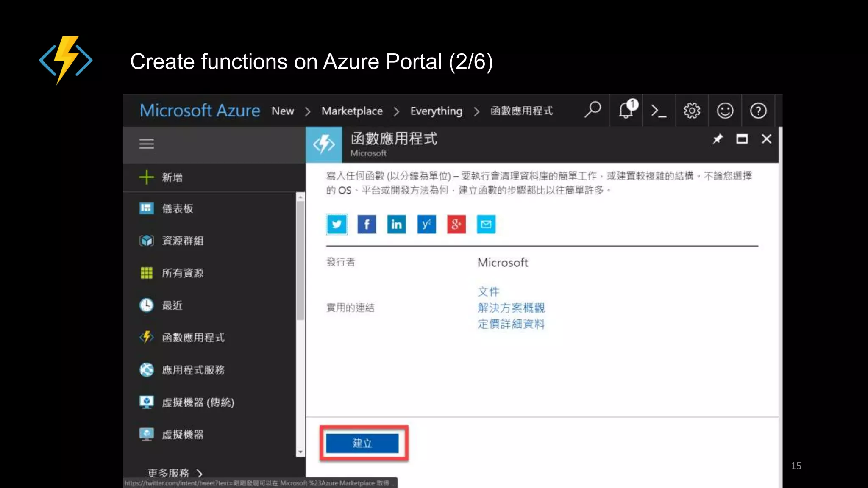Toggle the hamburger sidebar menu
Viewport: 868px width, 488px height.
point(147,144)
